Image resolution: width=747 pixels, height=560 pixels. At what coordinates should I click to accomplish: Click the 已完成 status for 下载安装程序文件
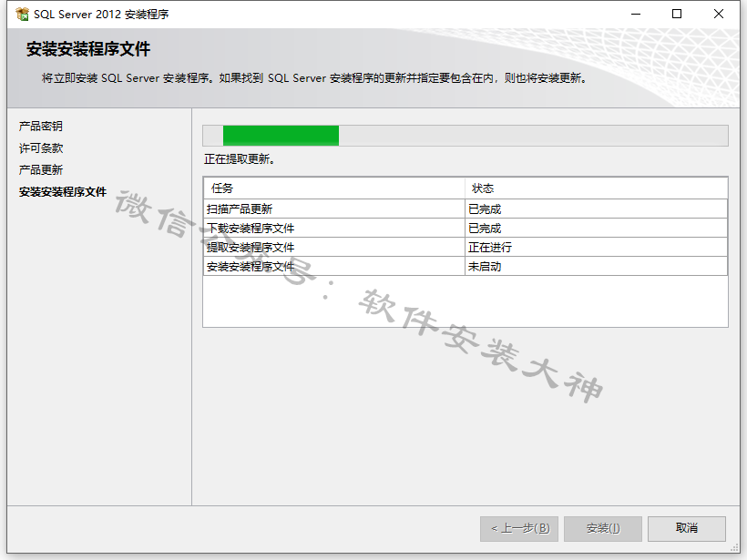tap(596, 228)
